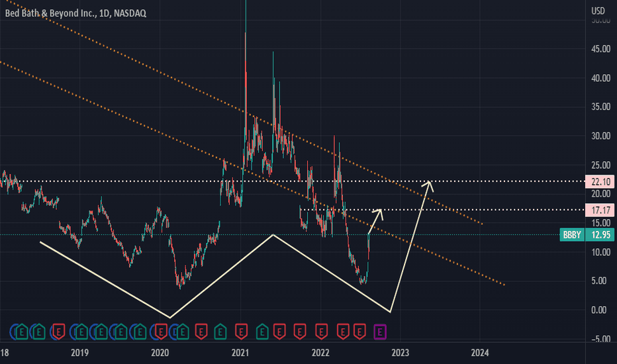Click the 17.17 price level label
Viewport: 617px width, 364px height.
click(600, 210)
